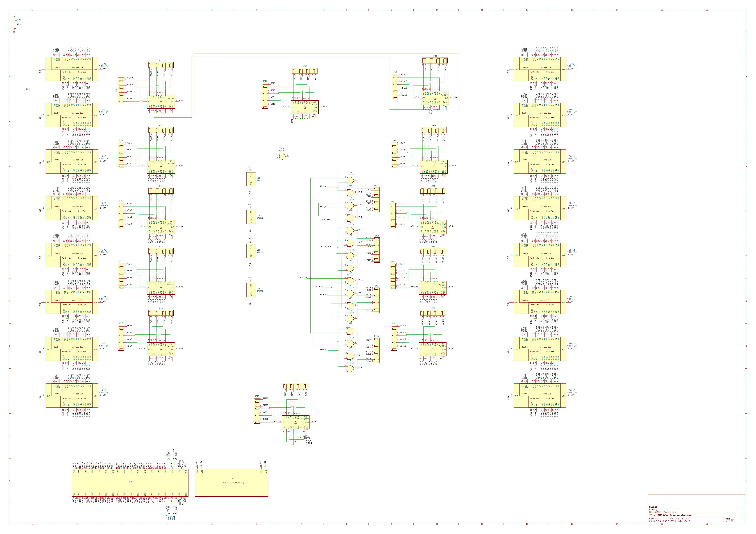756x534 pixels.
Task: Select resistor pack RP11
Action: 435,61
